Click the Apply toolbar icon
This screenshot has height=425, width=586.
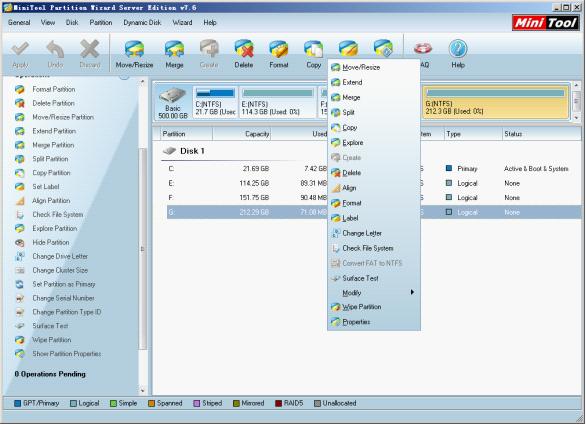(20, 54)
